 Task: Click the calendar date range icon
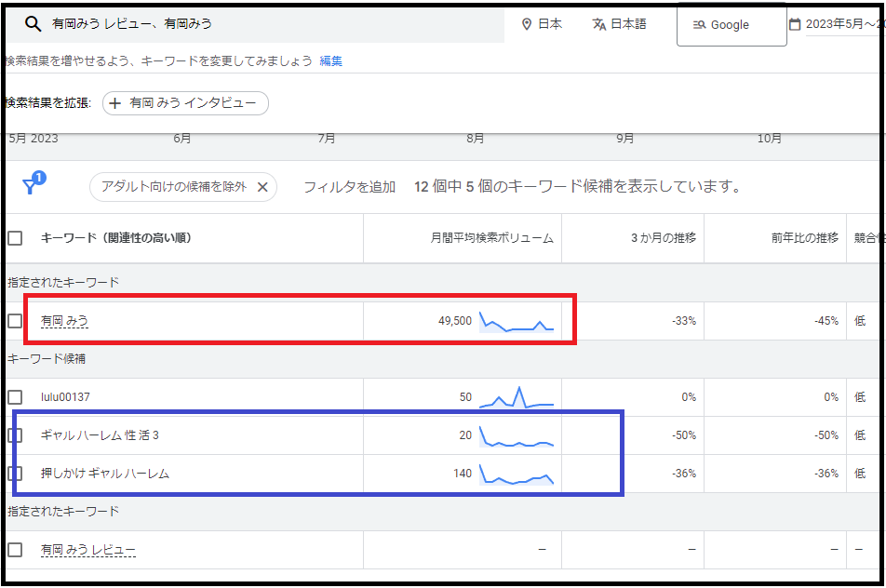pyautogui.click(x=795, y=24)
